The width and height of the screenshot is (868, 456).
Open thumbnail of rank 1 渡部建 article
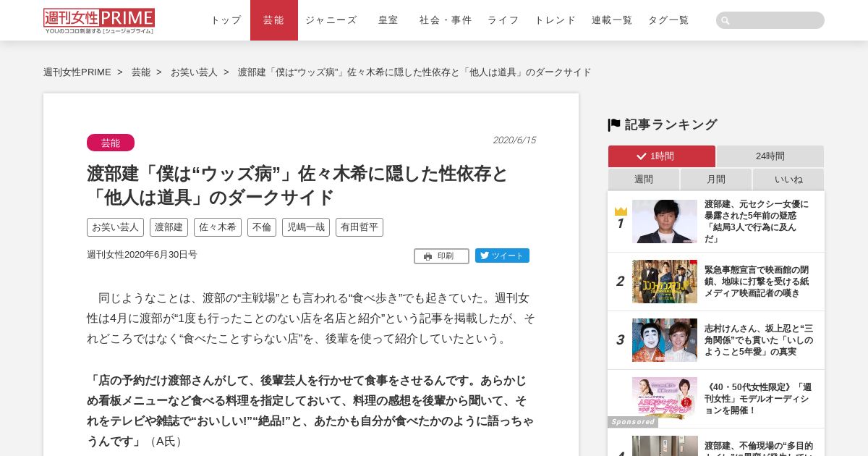665,221
